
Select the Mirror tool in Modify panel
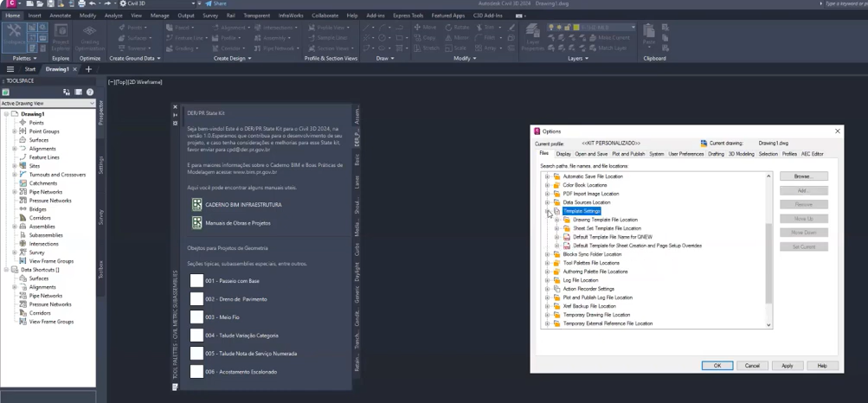[x=456, y=37]
